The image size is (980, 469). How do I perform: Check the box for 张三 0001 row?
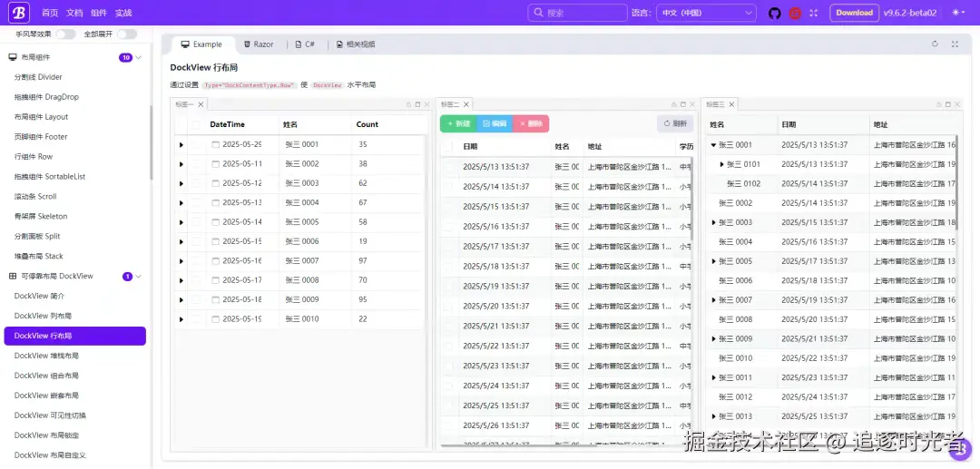point(196,144)
